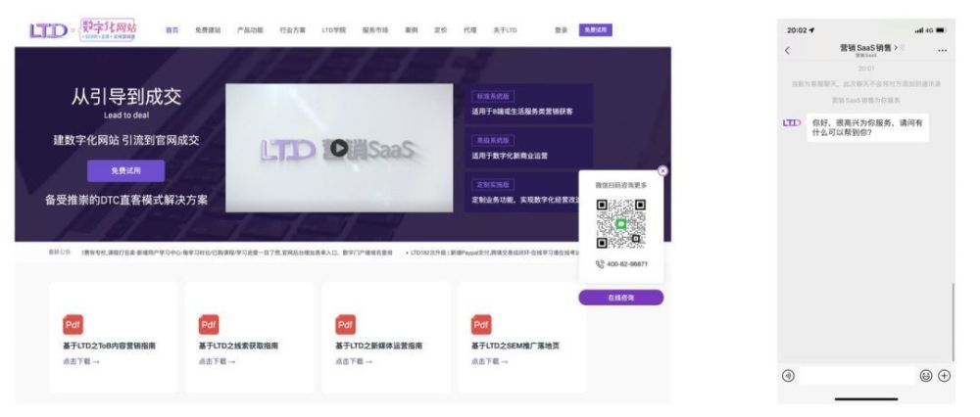
Task: Close the WeChat QR code popup
Action: pos(663,170)
